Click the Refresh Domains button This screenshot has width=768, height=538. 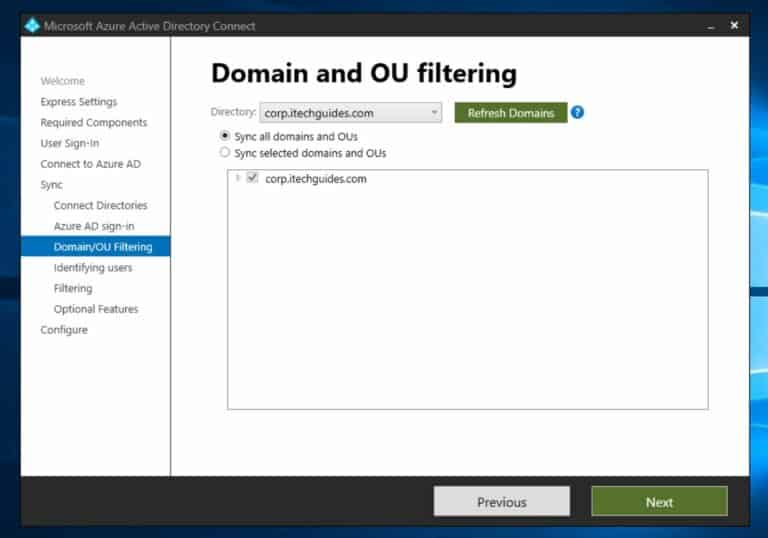(x=511, y=113)
